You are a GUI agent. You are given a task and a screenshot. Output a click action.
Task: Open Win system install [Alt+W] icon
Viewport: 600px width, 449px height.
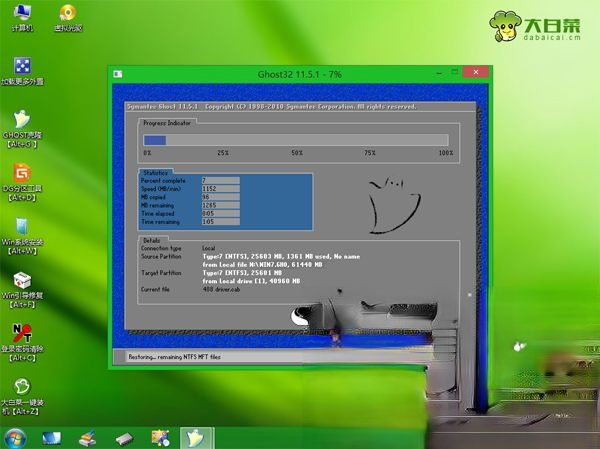(x=22, y=236)
